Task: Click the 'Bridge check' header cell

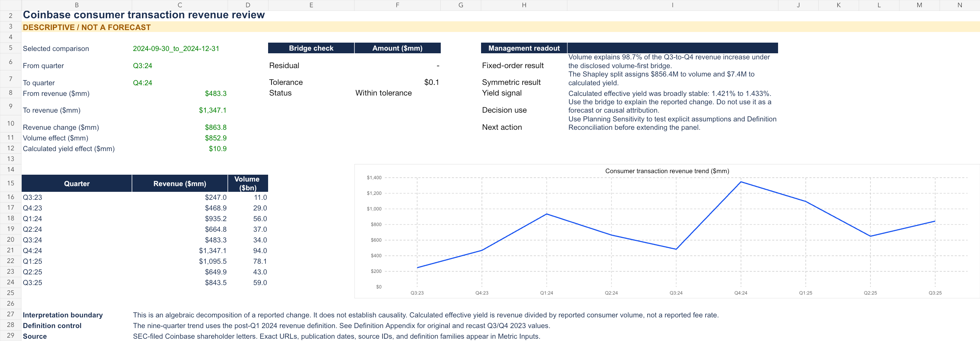Action: pyautogui.click(x=311, y=48)
